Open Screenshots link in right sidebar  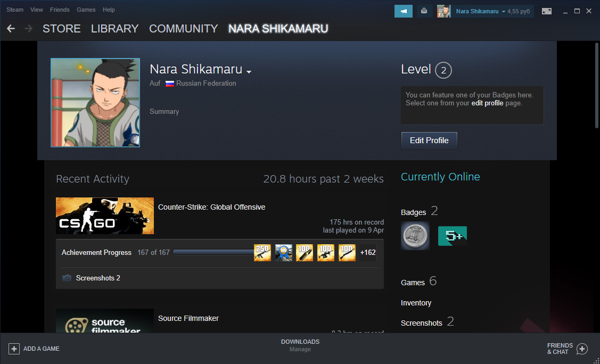(421, 323)
